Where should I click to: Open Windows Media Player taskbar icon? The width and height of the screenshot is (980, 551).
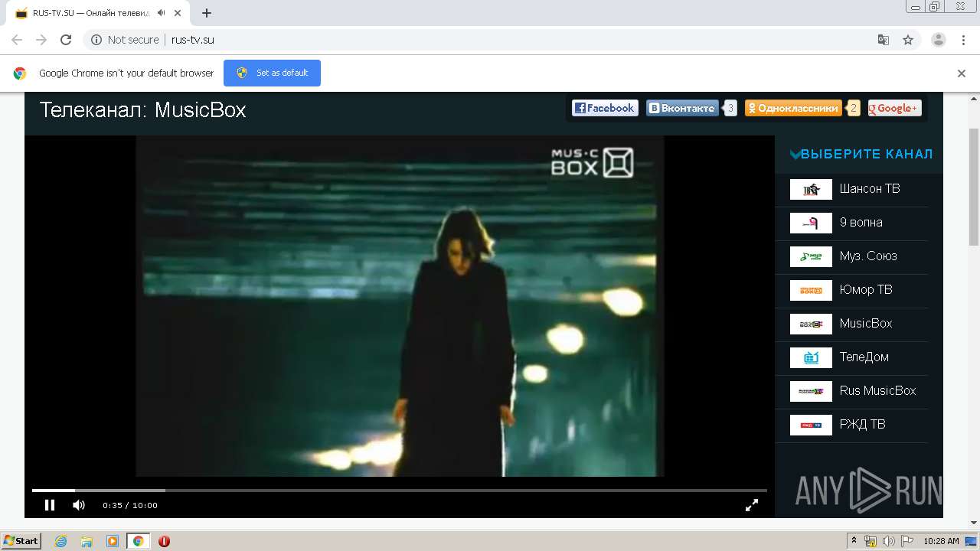click(x=113, y=541)
